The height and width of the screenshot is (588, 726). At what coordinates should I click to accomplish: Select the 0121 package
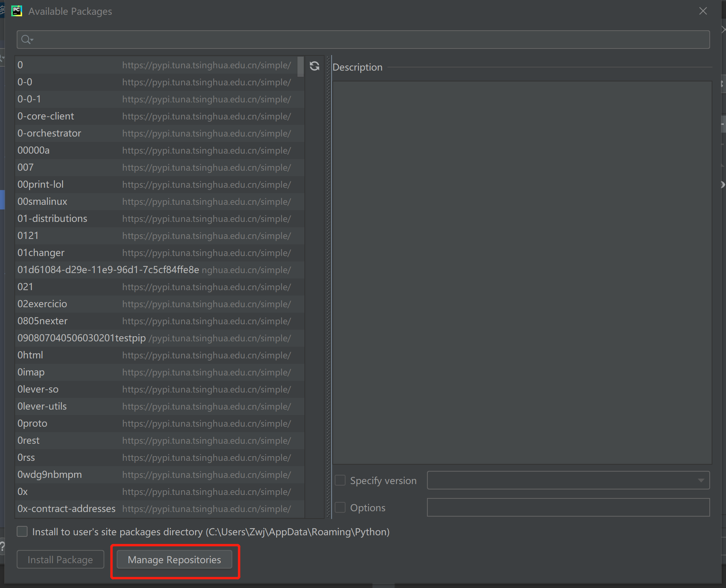pos(160,236)
